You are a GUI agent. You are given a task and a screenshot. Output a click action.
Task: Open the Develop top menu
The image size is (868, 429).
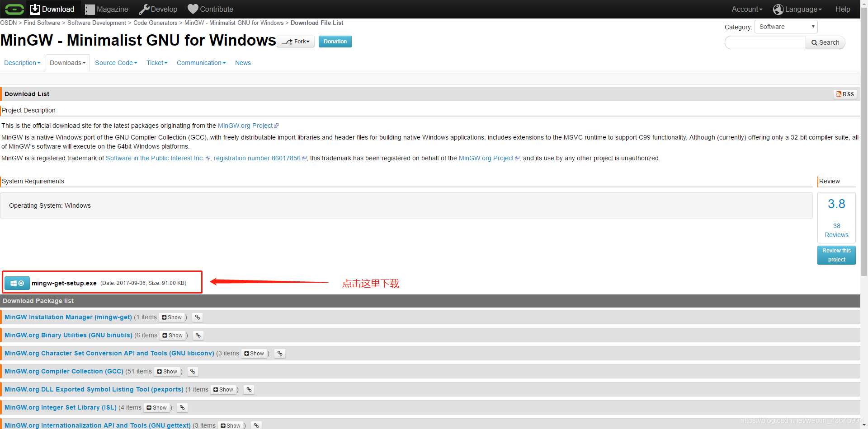click(x=158, y=9)
